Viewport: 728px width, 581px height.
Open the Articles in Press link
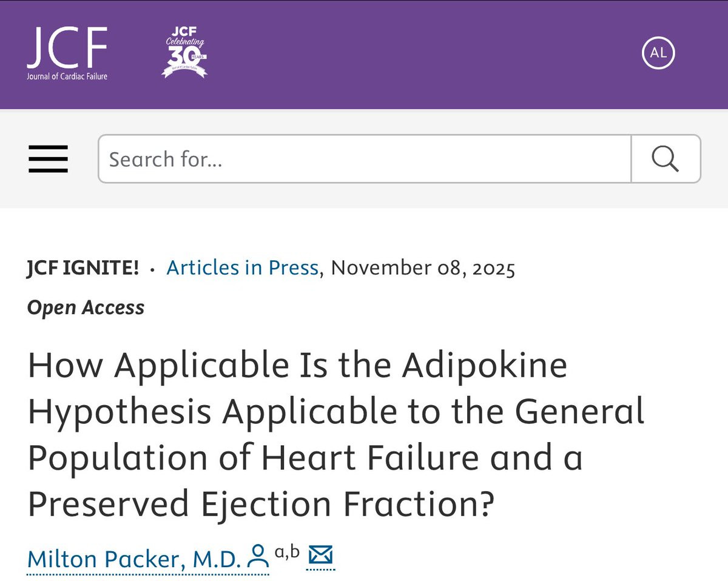tap(243, 267)
